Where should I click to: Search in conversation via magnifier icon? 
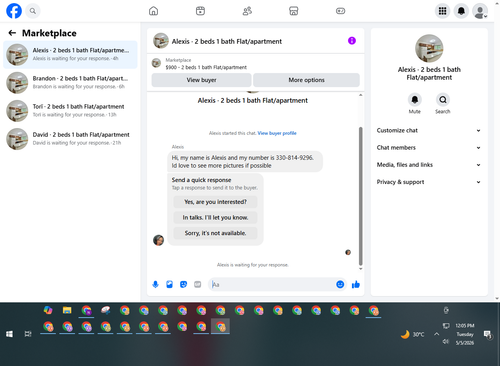[x=443, y=99]
